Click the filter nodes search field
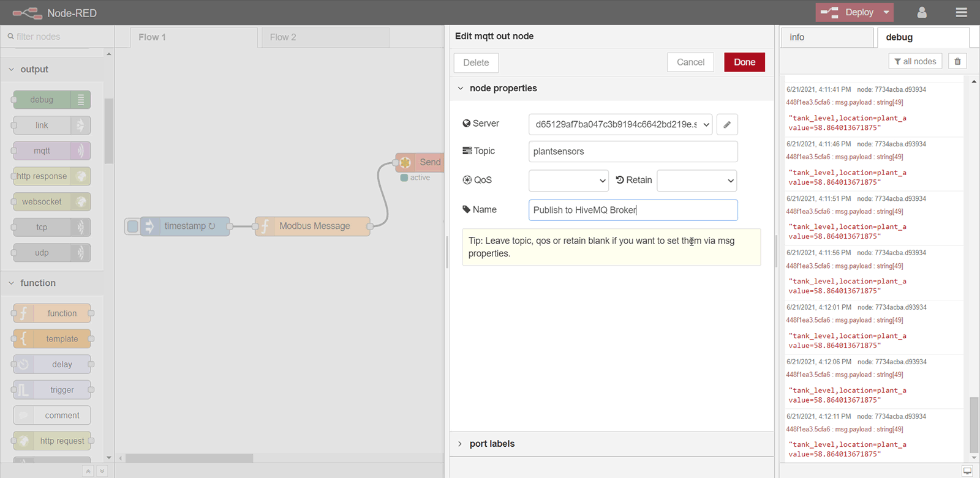The image size is (980, 478). (58, 37)
